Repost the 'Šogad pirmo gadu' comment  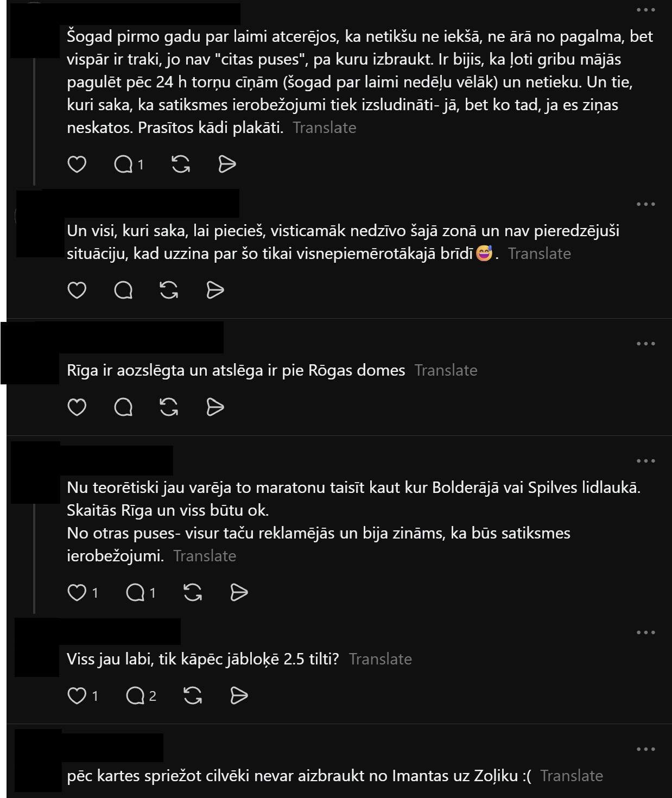click(180, 164)
